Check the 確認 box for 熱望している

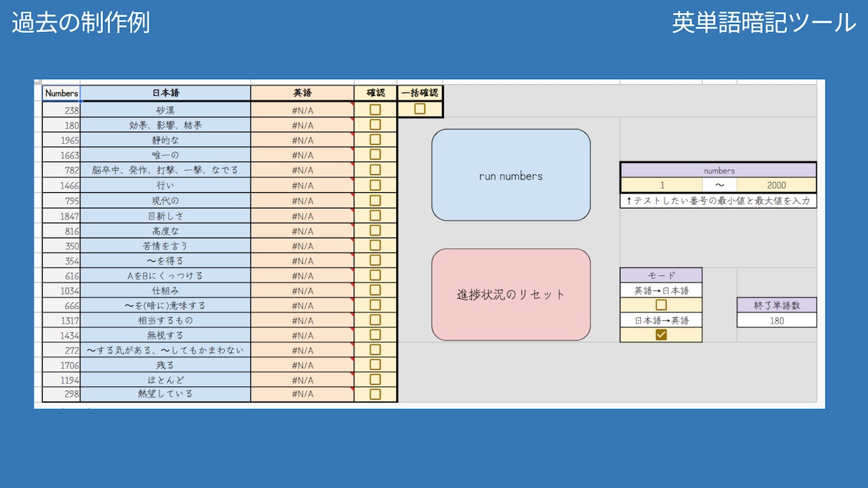click(375, 394)
